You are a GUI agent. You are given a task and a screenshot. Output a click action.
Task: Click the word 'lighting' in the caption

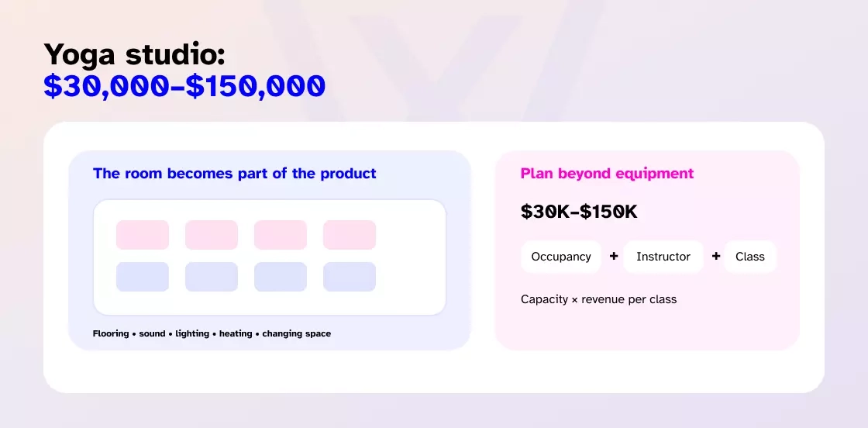[x=192, y=333]
